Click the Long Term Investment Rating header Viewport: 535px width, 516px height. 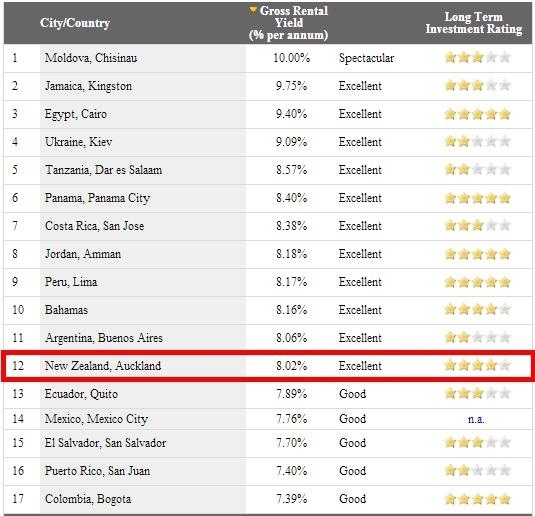click(474, 23)
